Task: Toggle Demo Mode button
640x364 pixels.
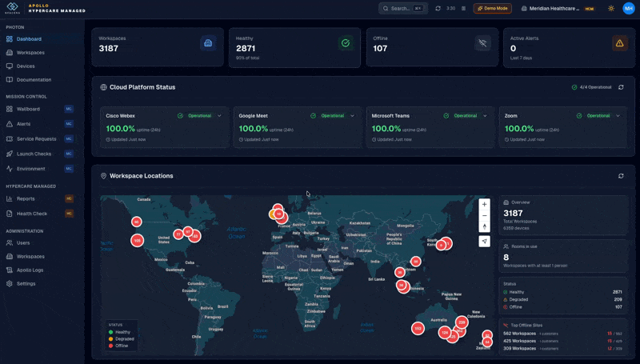Action: 492,8
